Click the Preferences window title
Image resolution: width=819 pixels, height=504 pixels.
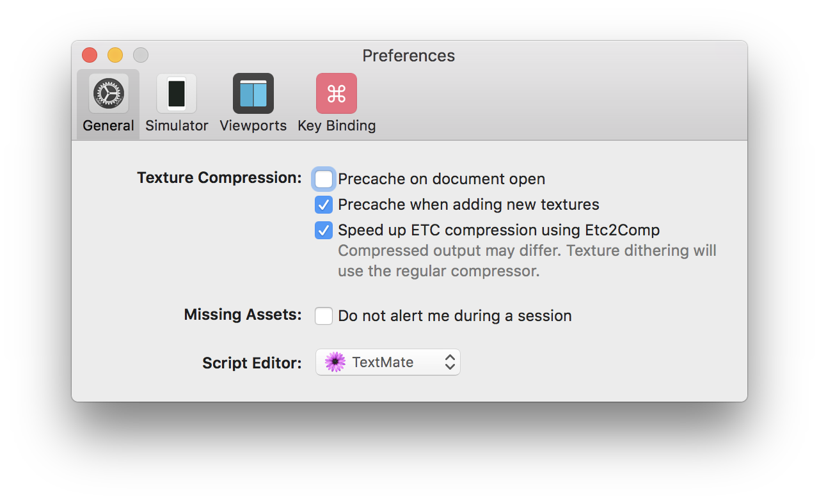409,56
